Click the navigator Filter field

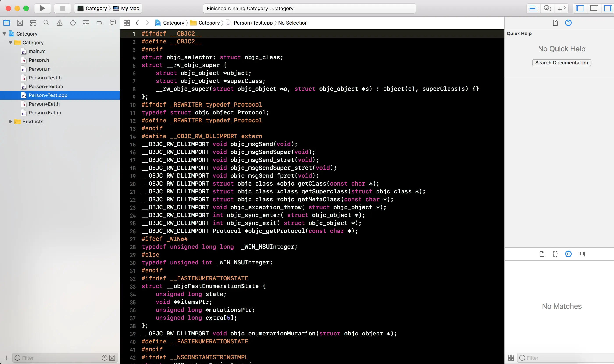[59, 358]
